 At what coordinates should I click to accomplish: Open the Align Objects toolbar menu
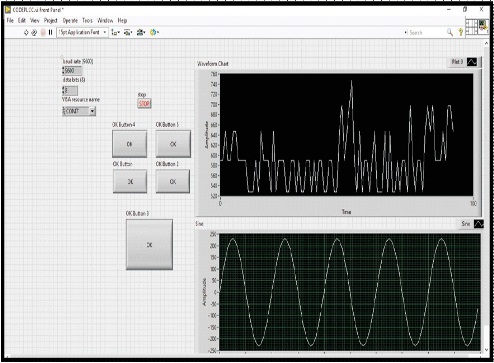click(x=116, y=32)
